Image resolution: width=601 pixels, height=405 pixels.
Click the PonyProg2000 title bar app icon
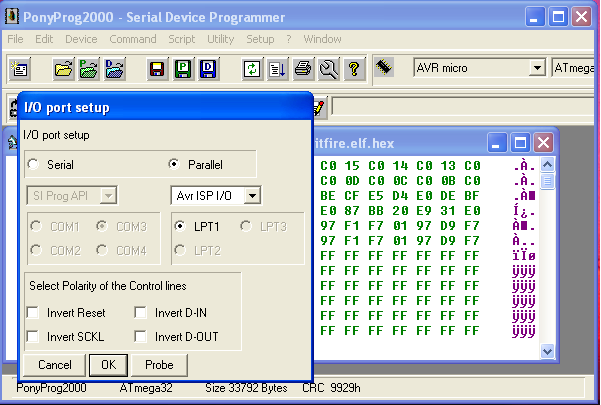[x=12, y=16]
